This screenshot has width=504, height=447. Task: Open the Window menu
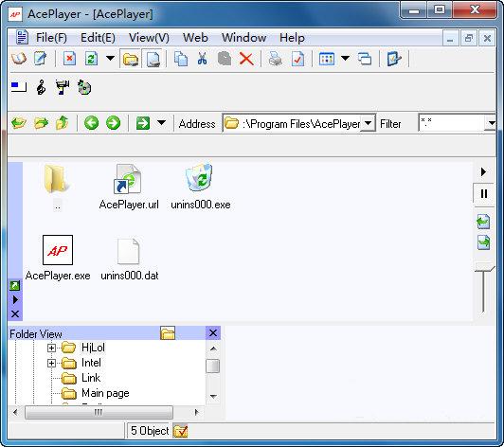[x=243, y=38]
